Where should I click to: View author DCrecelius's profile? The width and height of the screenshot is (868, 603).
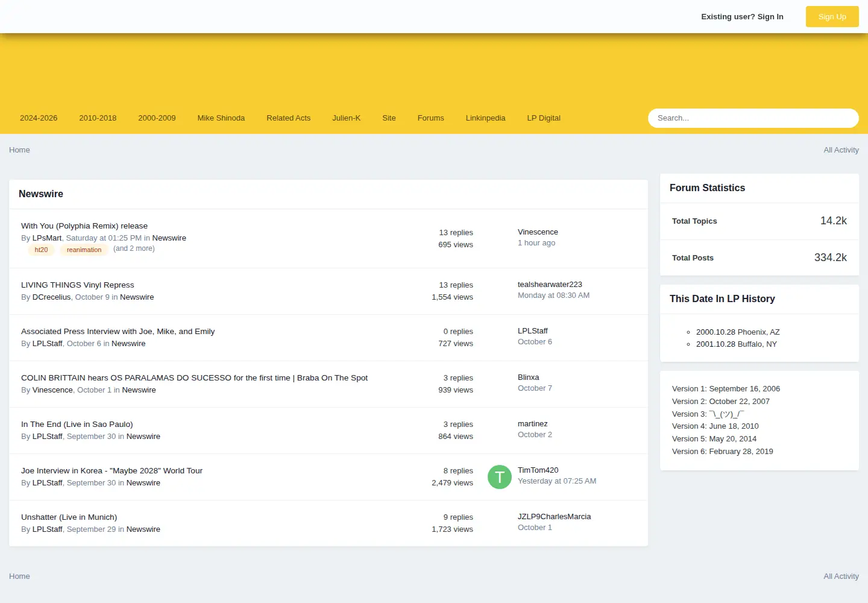51,297
